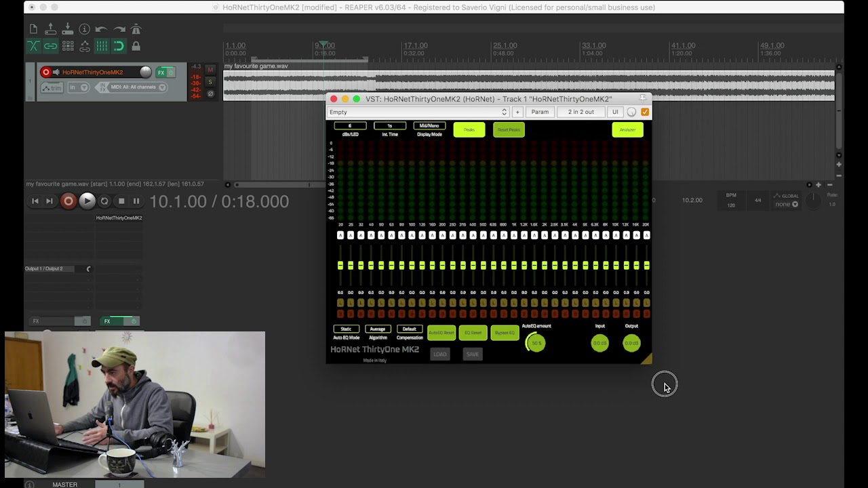Go to end of project transport button
Viewport: 868px width, 488px height.
[x=50, y=201]
